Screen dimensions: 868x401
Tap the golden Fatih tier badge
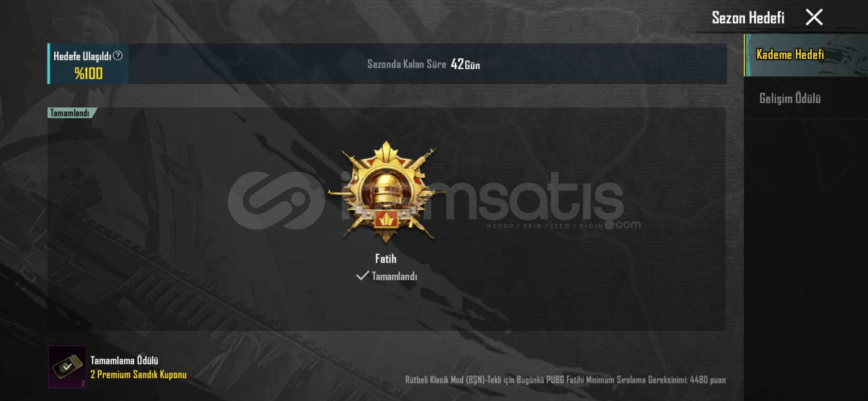click(386, 192)
